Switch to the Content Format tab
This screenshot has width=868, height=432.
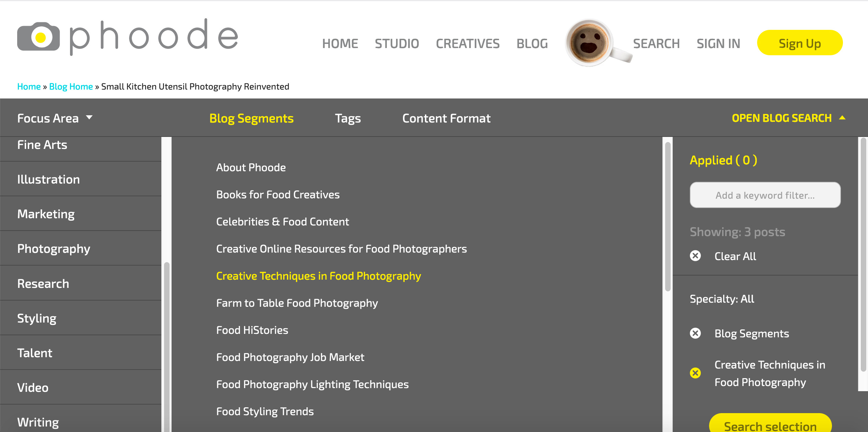click(446, 118)
